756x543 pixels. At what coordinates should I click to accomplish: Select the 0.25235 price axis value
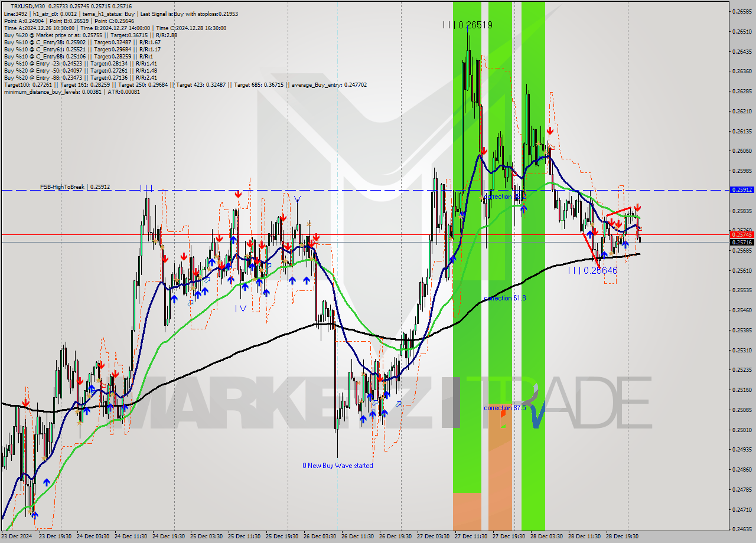pos(742,369)
